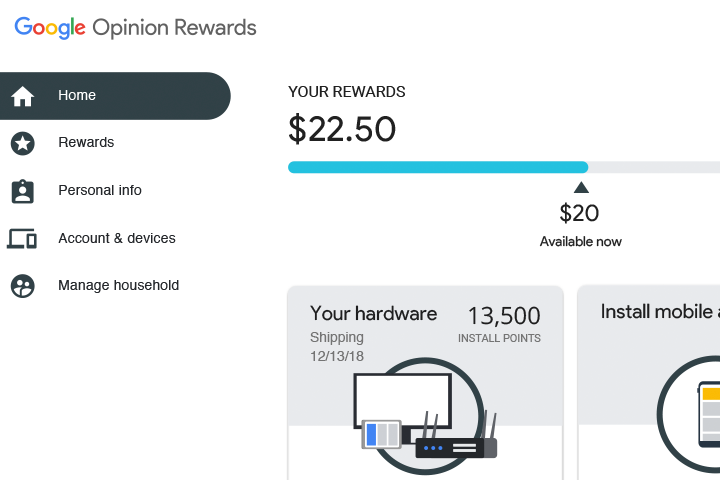Open the Install mobile card heading
This screenshot has width=720, height=480.
click(x=660, y=312)
